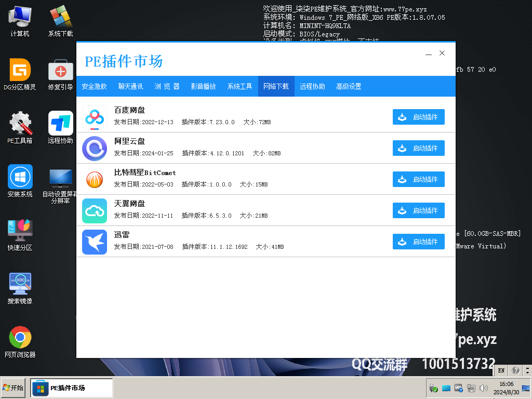Click the 百度网盘 app icon

(95, 117)
